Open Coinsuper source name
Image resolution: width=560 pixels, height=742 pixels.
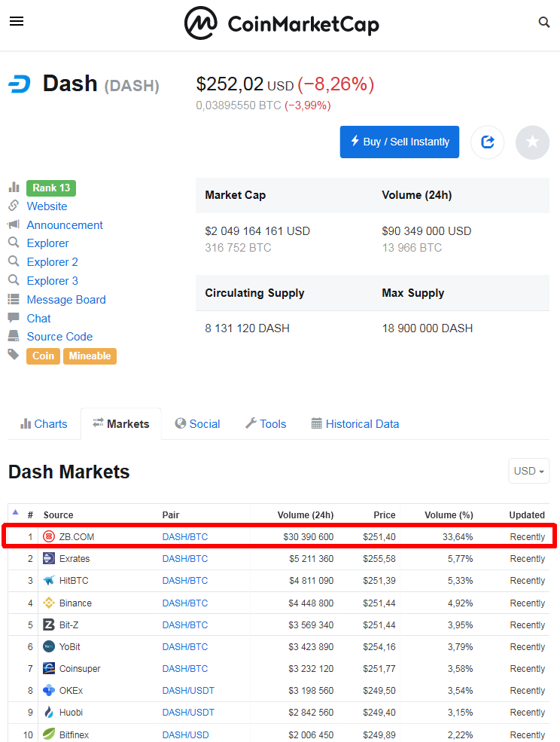[80, 668]
